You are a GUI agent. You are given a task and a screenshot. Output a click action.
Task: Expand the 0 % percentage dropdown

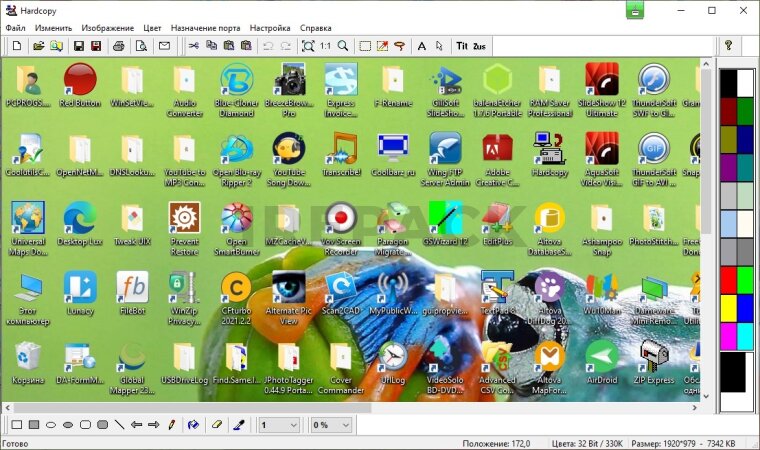pos(331,425)
